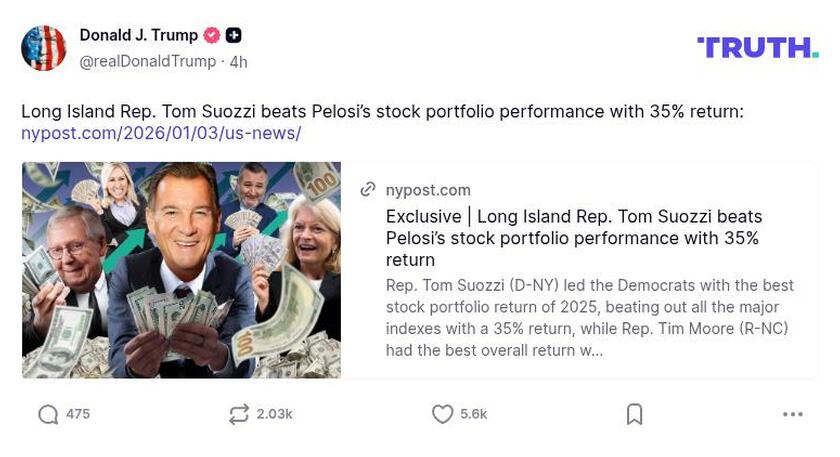Open the article preview image with cash
The height and width of the screenshot is (457, 840).
pos(181,270)
